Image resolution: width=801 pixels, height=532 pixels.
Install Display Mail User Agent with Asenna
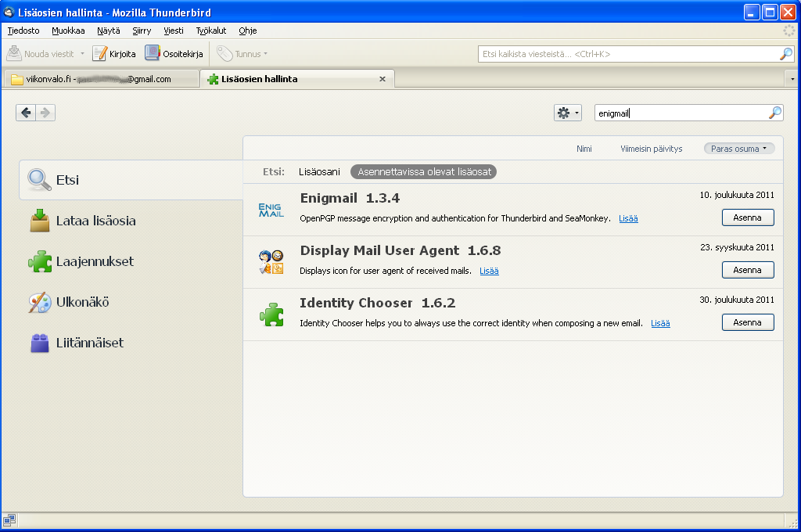pyautogui.click(x=748, y=270)
